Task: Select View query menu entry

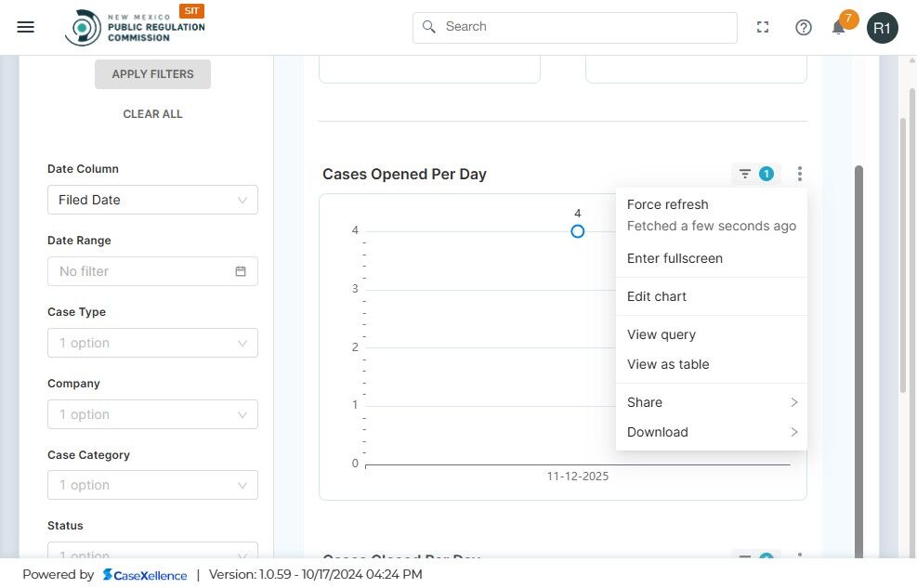Action: pos(712,334)
